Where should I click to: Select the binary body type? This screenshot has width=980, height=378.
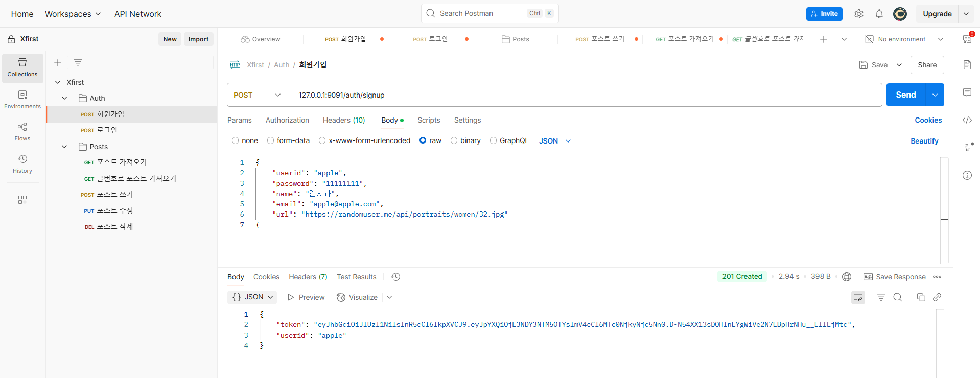(454, 140)
